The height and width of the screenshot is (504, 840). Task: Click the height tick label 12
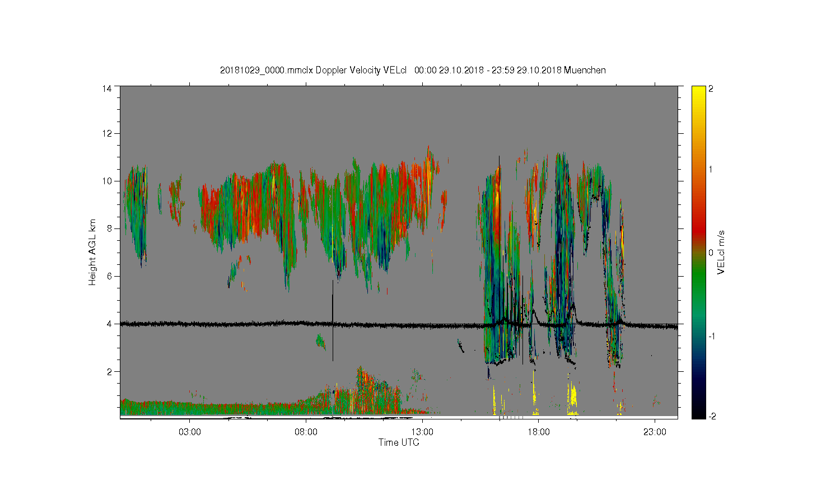(x=107, y=133)
